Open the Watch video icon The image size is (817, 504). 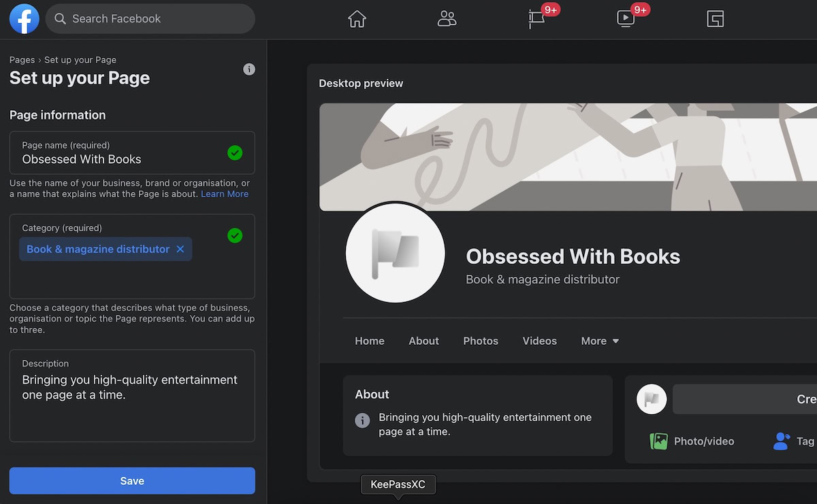[626, 19]
